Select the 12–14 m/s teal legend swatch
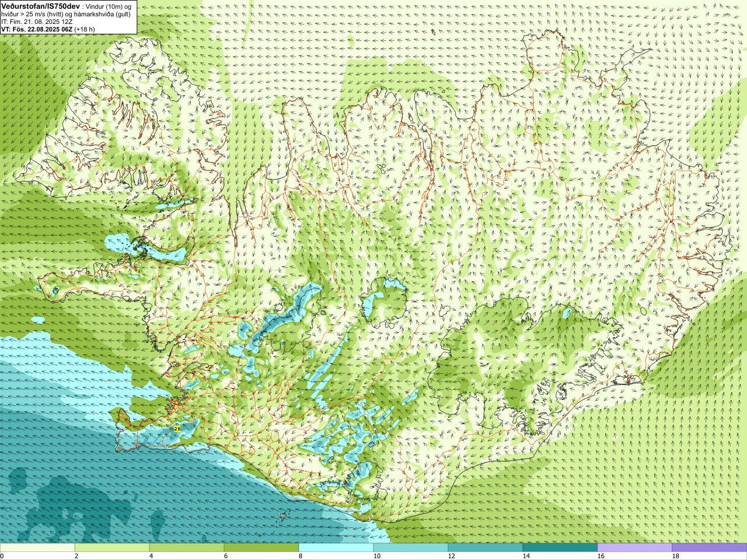This screenshot has height=560, width=747. (486, 548)
